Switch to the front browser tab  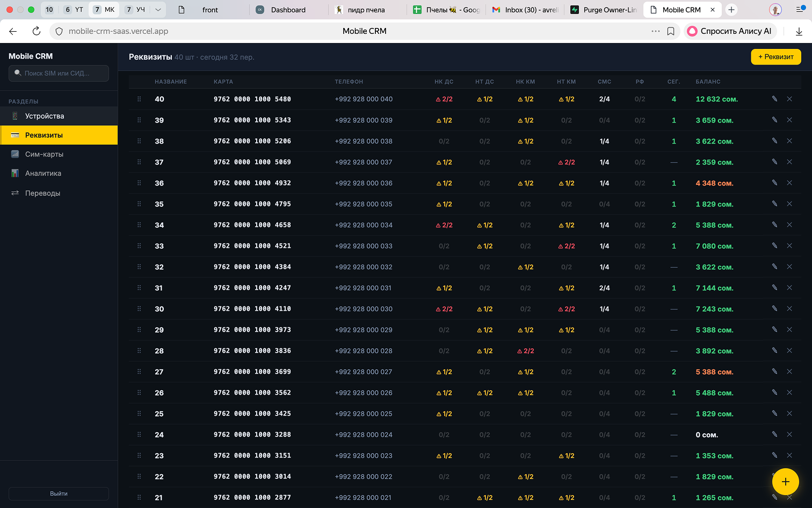209,10
